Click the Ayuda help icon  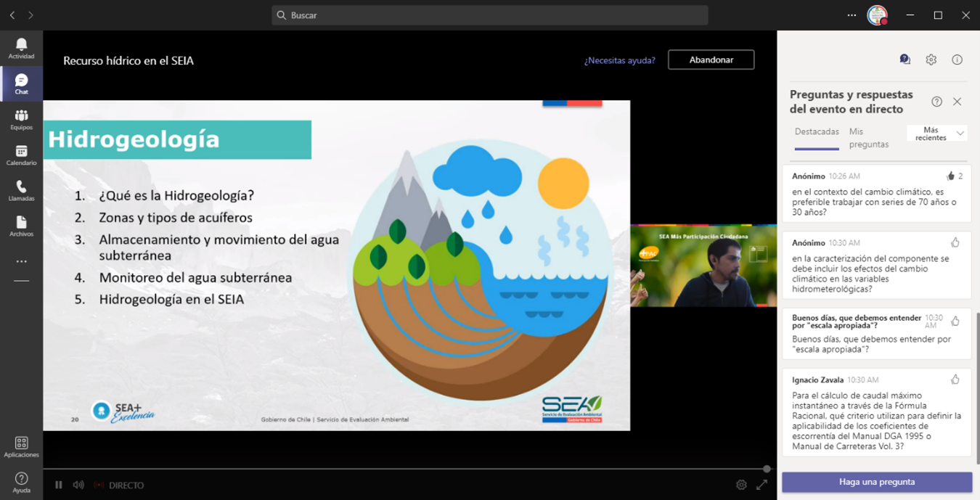click(21, 482)
